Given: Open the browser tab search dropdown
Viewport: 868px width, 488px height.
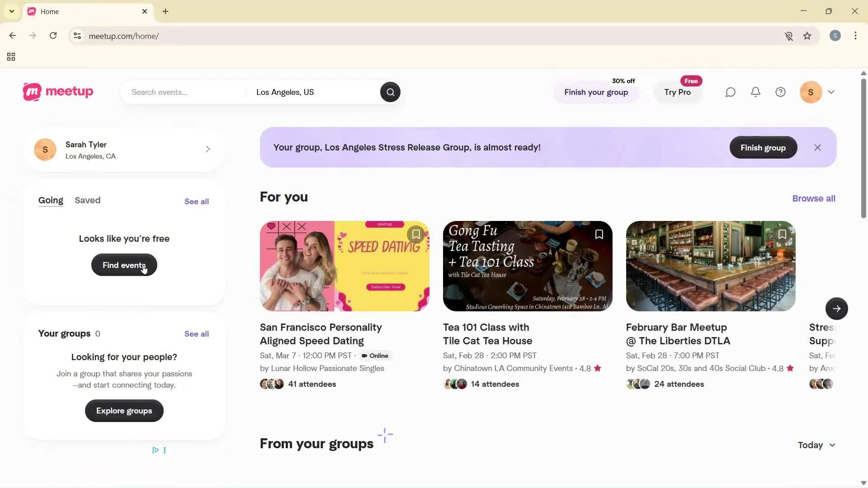Looking at the screenshot, I should pos(11,11).
